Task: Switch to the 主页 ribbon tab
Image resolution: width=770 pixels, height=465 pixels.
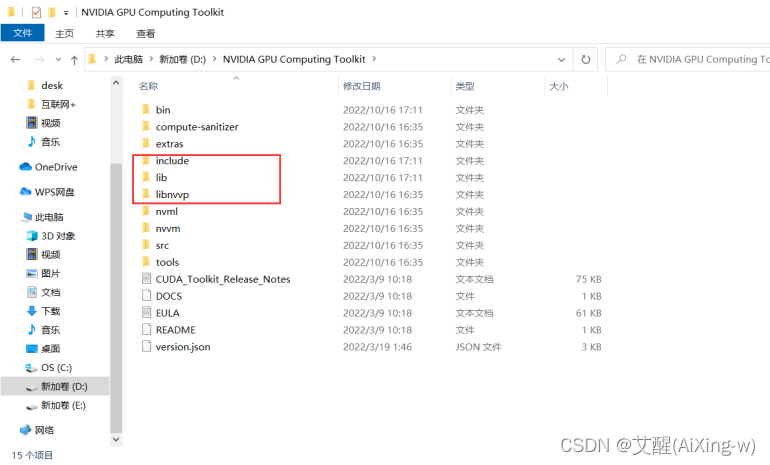Action: tap(64, 33)
